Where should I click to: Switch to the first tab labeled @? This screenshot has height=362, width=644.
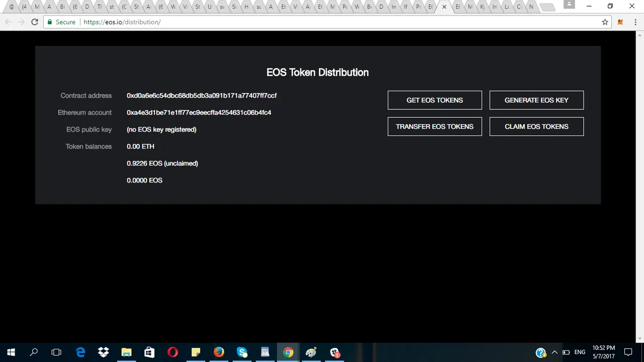point(11,7)
